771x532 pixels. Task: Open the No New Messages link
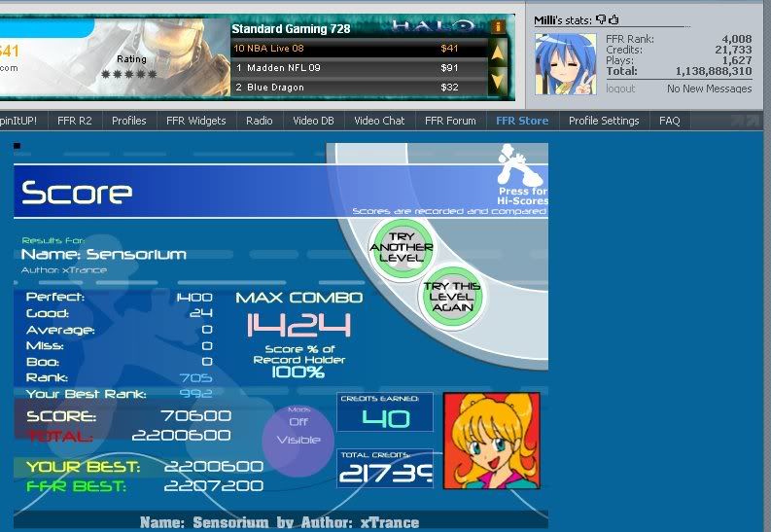(709, 89)
